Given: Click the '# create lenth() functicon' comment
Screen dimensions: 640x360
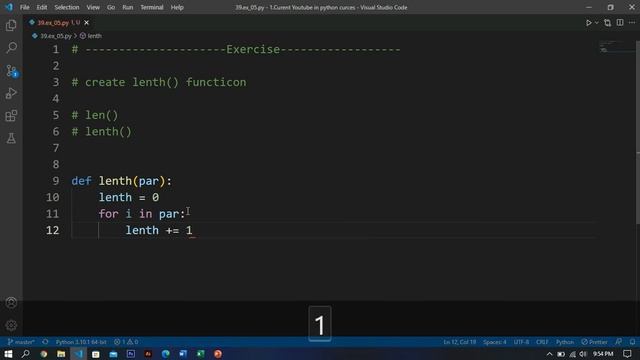Looking at the screenshot, I should click(159, 82).
